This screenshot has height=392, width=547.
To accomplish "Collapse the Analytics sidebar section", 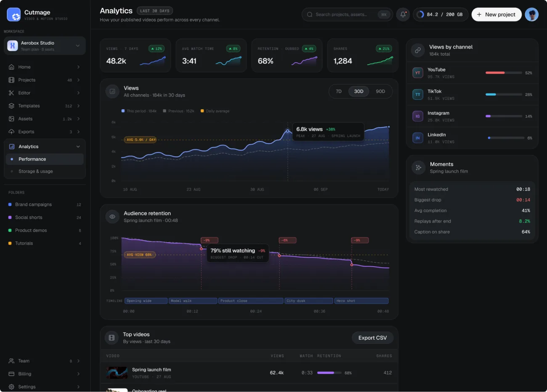I will 78,147.
